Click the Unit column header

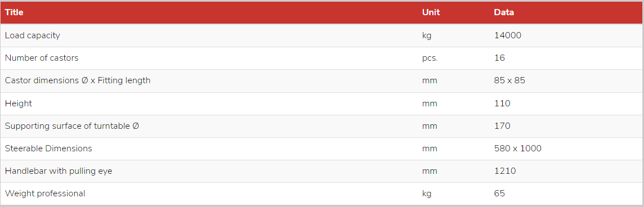431,12
